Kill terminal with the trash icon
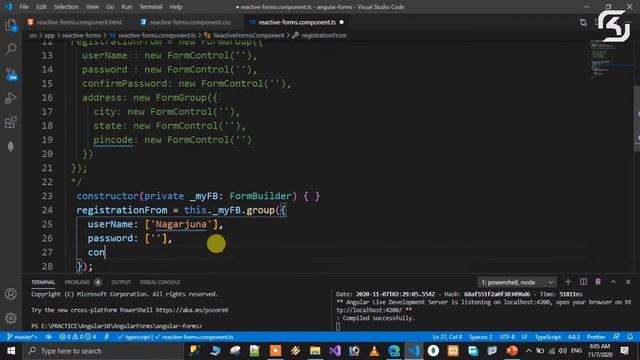The width and height of the screenshot is (640, 360). (598, 282)
